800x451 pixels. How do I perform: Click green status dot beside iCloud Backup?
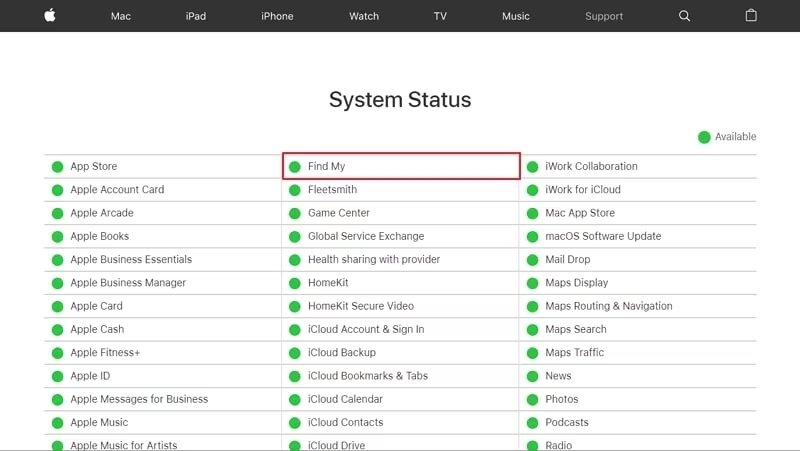click(x=295, y=353)
